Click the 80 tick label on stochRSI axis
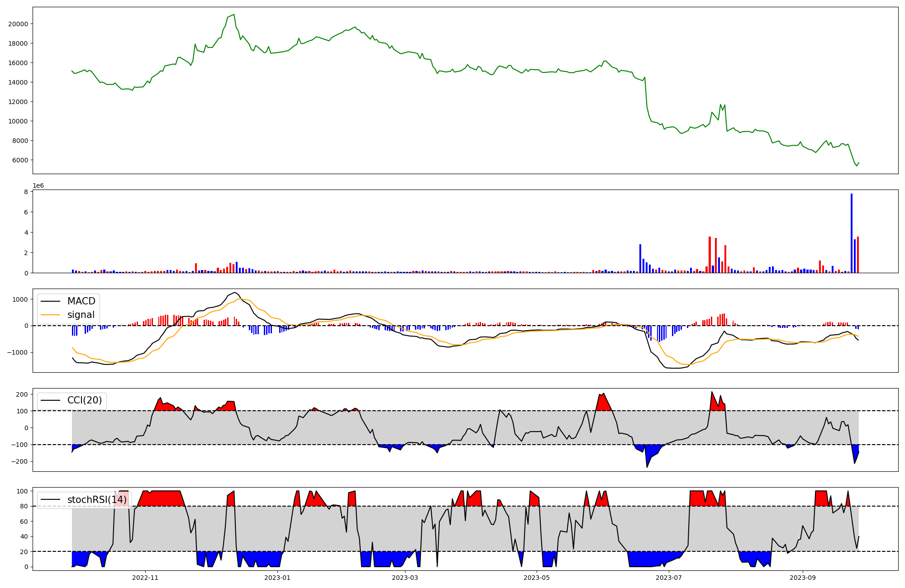905x588 pixels. tap(24, 506)
